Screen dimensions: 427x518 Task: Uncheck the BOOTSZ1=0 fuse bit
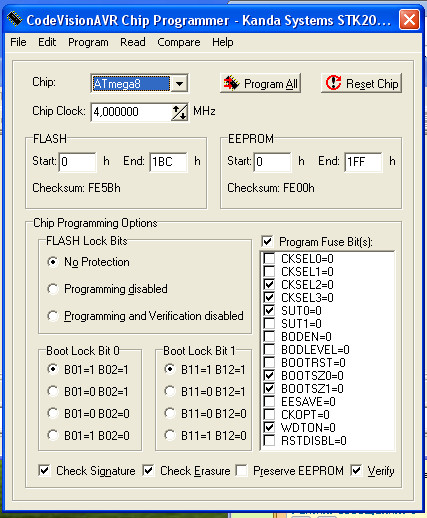pos(269,389)
